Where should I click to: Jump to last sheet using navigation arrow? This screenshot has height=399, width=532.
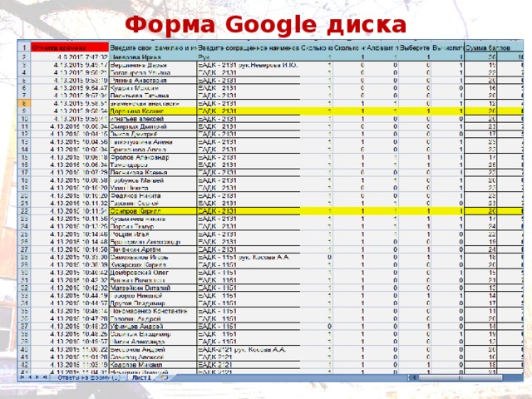coord(44,377)
